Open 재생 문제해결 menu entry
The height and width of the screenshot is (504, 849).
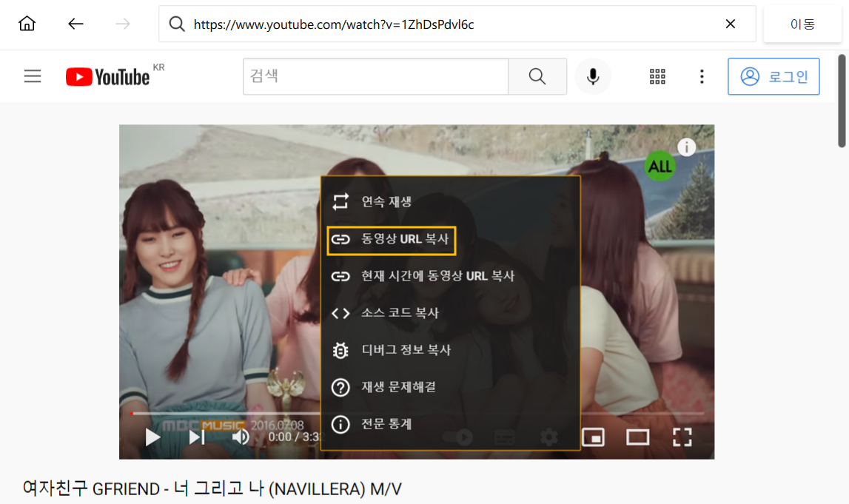coord(451,387)
